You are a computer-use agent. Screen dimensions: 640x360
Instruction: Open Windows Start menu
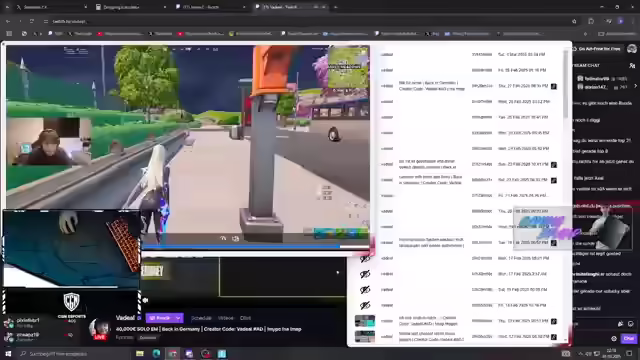click(8, 353)
